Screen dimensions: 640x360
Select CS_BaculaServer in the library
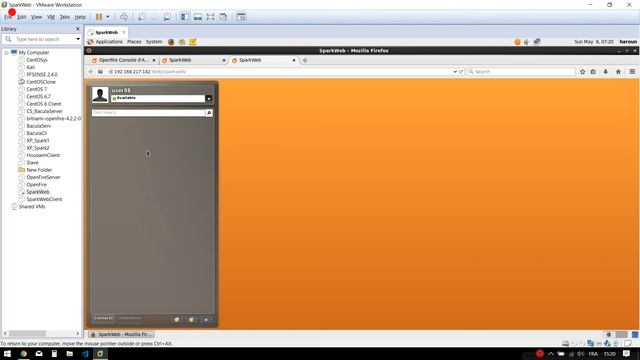click(x=44, y=111)
